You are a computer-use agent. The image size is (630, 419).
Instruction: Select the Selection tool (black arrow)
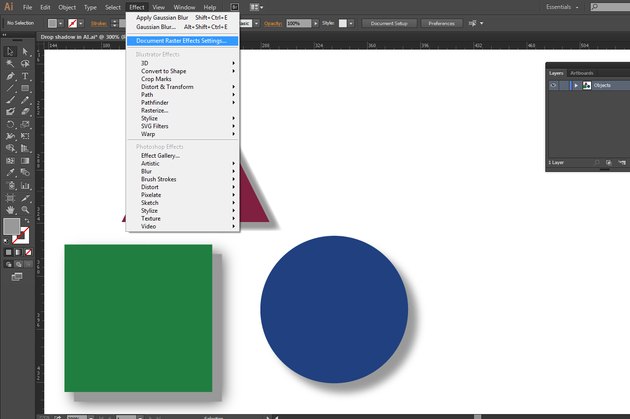[10, 51]
